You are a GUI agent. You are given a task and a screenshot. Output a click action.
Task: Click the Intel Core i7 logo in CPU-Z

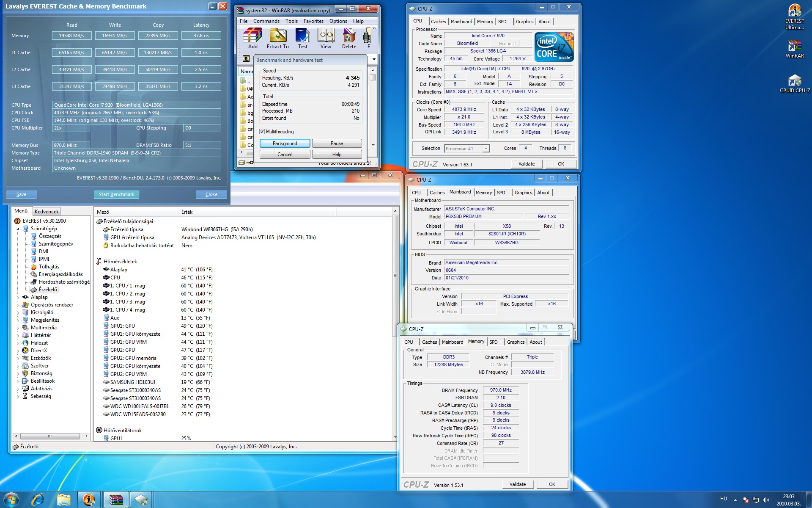point(554,47)
